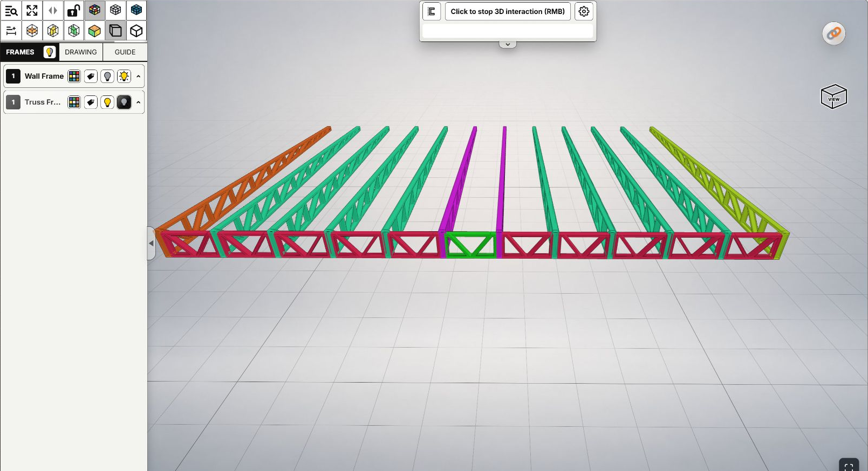Open the GUIDE tab

(x=125, y=52)
